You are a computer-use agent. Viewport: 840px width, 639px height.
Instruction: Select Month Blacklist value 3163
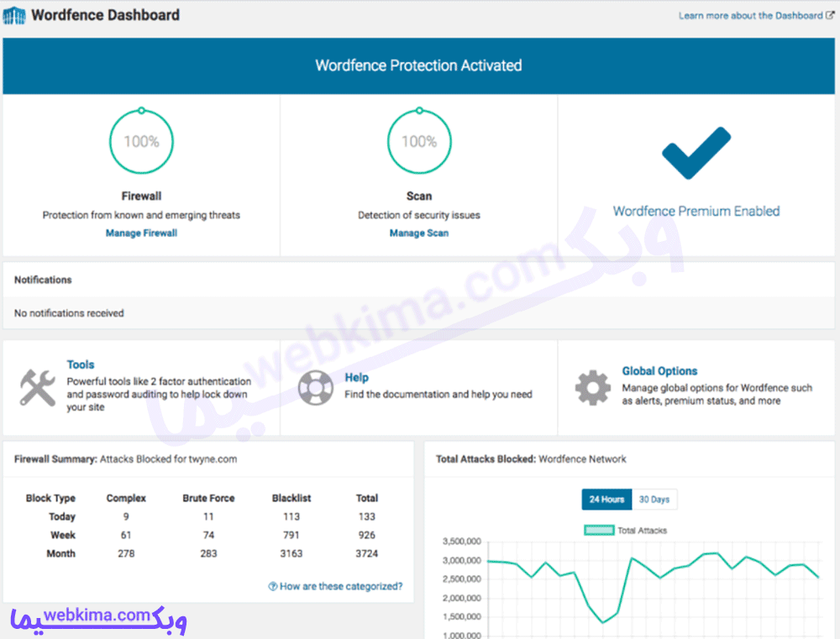coord(291,553)
